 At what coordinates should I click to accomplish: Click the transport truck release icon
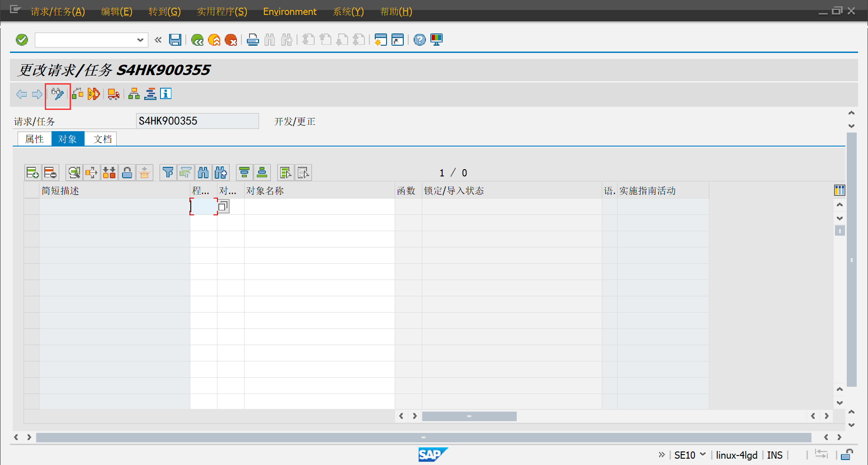(x=113, y=94)
